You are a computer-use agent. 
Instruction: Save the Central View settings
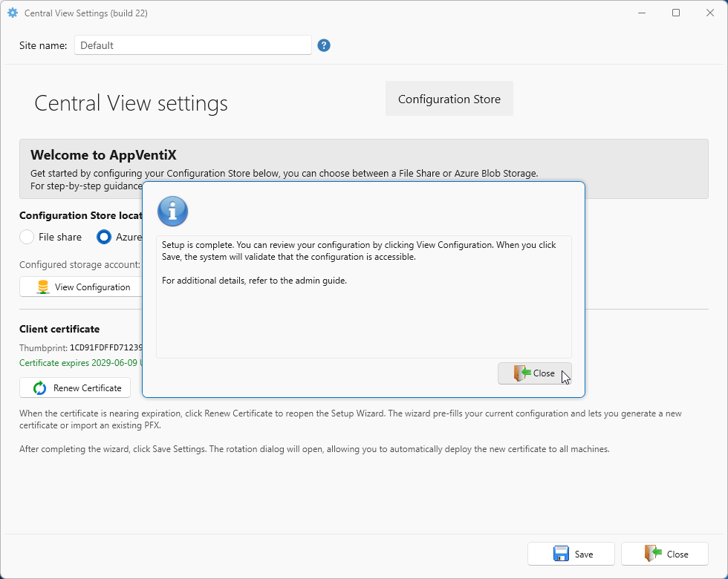coord(571,554)
